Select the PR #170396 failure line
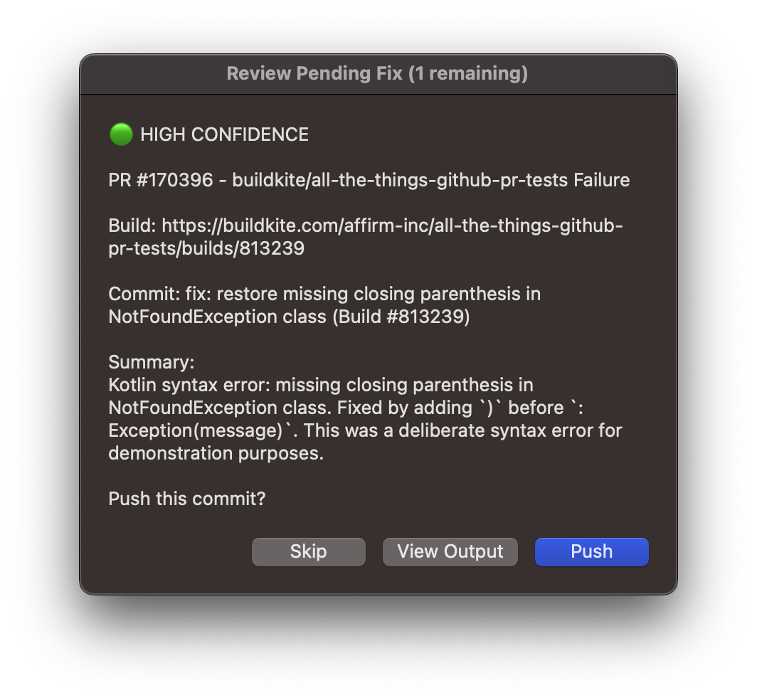Image resolution: width=757 pixels, height=700 pixels. point(369,180)
